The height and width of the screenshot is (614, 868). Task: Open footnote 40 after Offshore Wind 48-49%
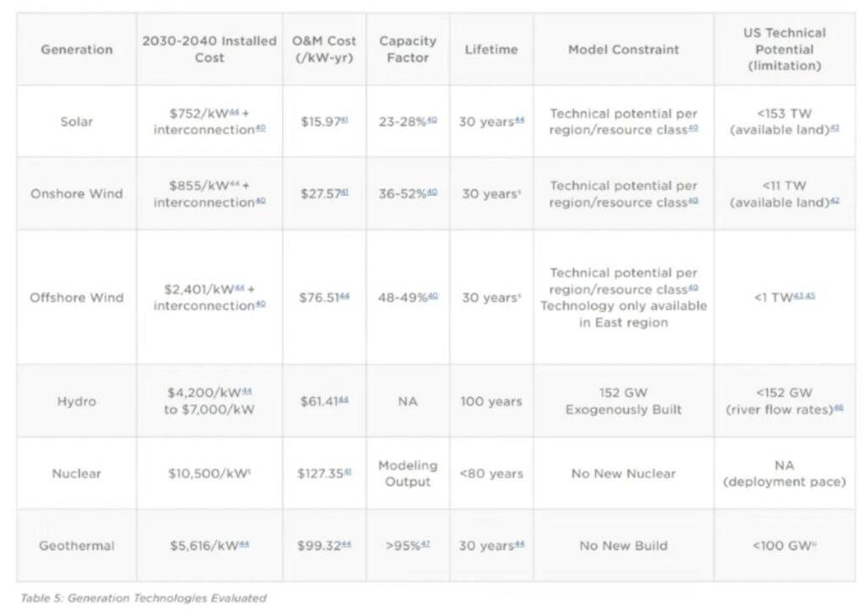coord(432,297)
